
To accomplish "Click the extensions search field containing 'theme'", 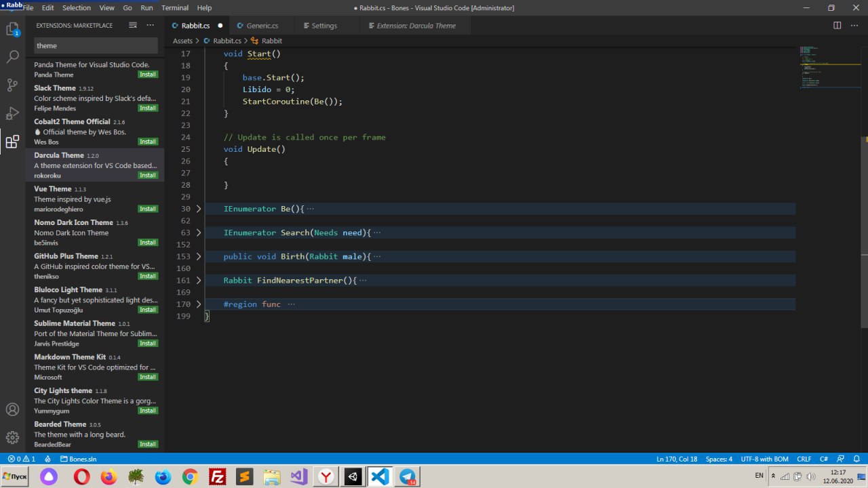I will [96, 45].
